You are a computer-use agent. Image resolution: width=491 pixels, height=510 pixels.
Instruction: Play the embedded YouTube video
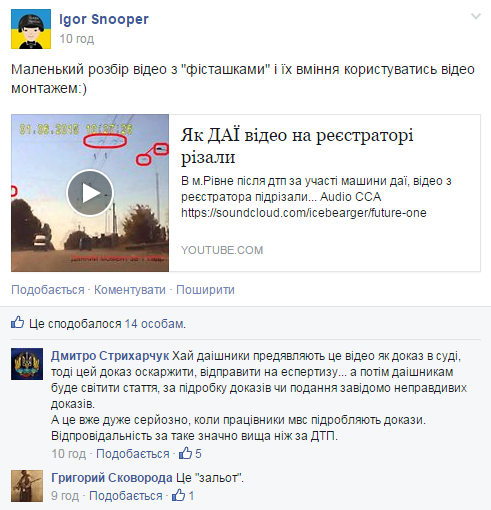90,193
